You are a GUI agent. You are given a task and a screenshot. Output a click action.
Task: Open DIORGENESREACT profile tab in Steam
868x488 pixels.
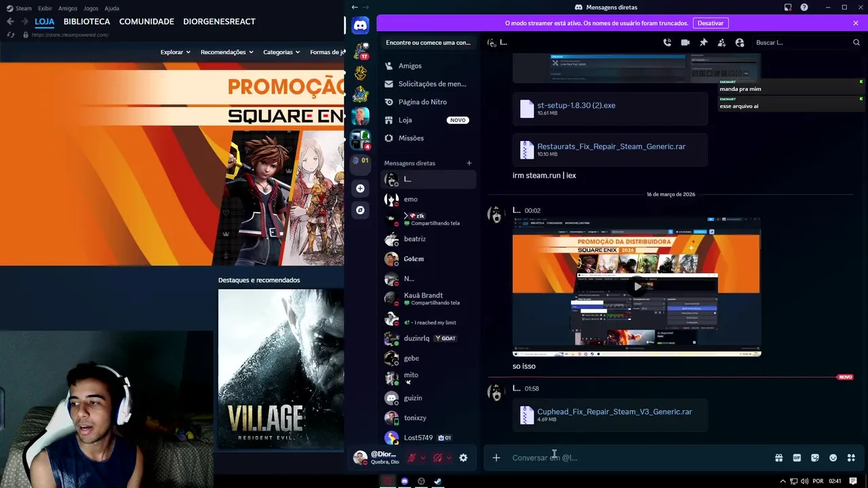tap(219, 22)
